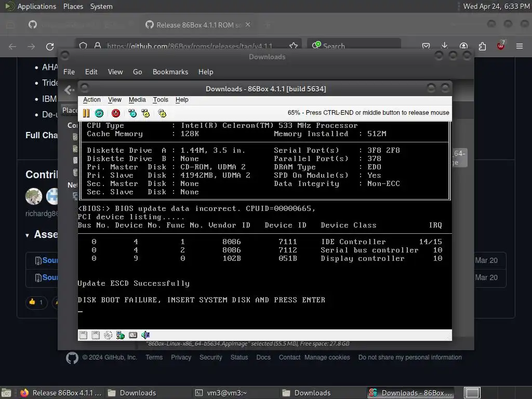Click the clock showing Wed Apr 24
532x399 pixels.
pyautogui.click(x=496, y=6)
